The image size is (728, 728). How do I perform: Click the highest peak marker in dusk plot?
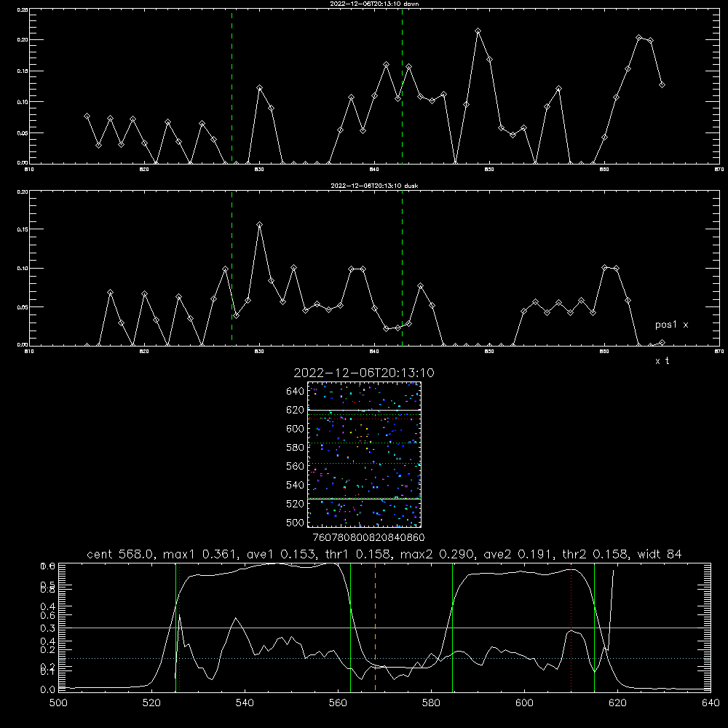[x=260, y=225]
